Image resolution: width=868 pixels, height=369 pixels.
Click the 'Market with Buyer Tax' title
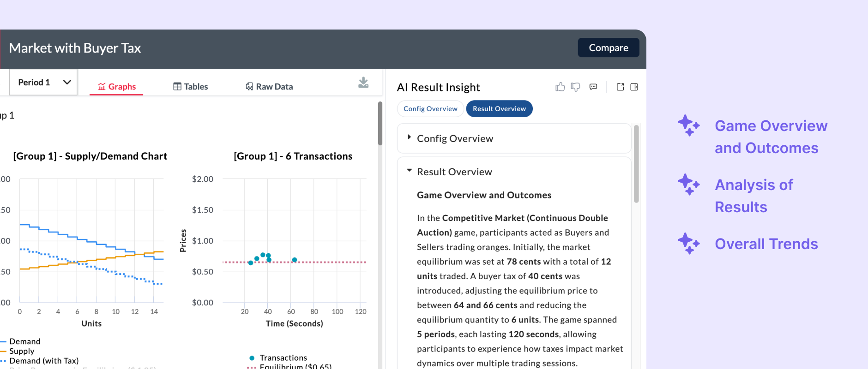[75, 48]
